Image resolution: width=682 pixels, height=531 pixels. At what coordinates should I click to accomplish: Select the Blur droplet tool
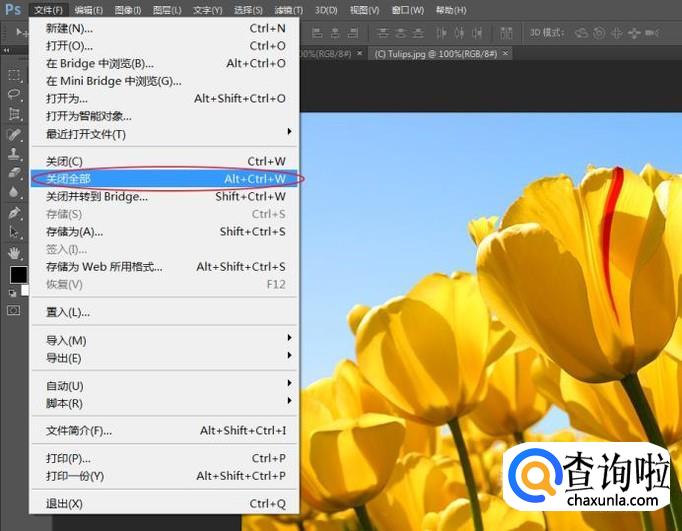click(14, 192)
